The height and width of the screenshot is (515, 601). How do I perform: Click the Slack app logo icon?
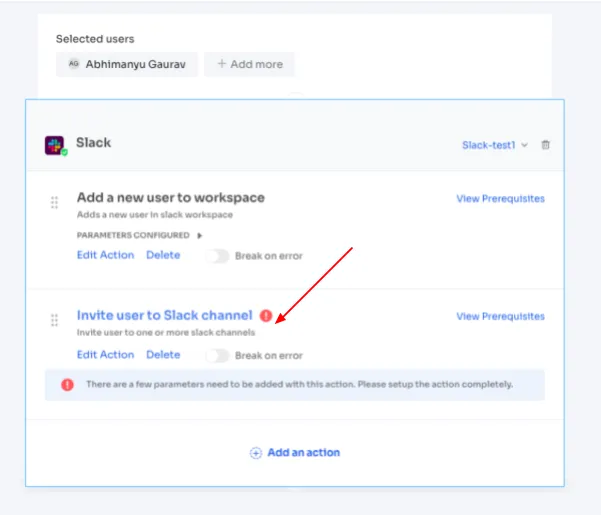point(54,145)
